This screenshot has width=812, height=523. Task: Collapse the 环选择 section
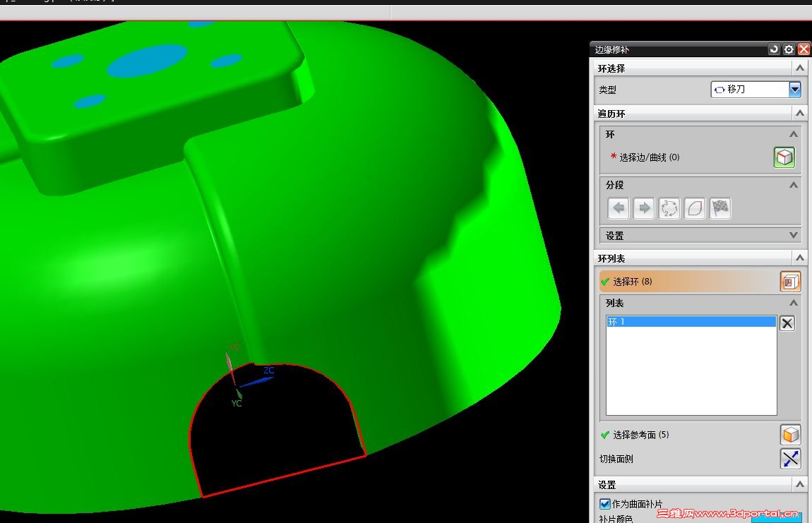click(x=799, y=68)
